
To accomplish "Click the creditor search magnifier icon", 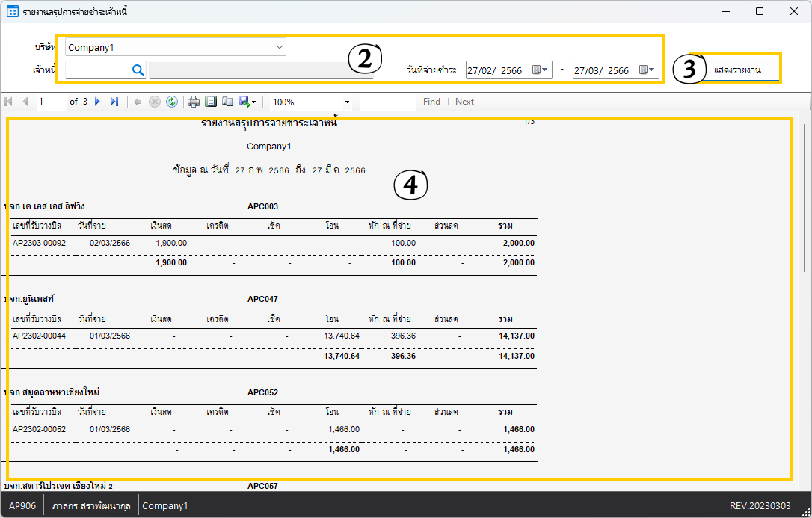I will (138, 70).
